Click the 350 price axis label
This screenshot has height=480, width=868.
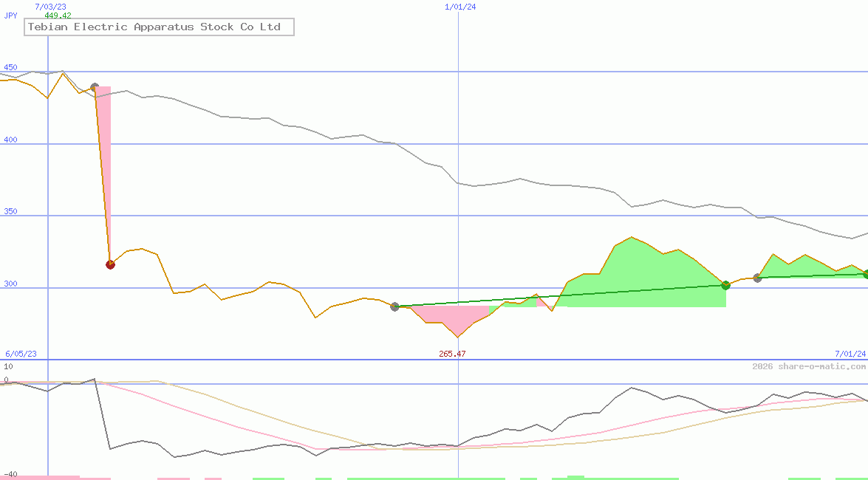[x=10, y=211]
